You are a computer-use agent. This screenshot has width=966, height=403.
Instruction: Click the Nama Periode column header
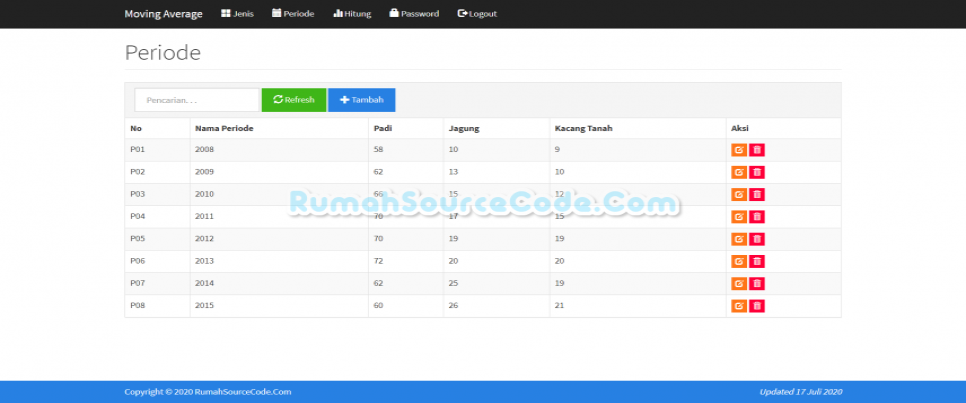224,128
